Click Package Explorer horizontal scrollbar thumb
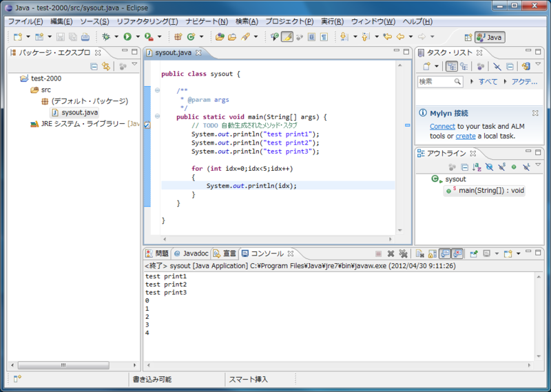The width and height of the screenshot is (551, 392). click(63, 365)
